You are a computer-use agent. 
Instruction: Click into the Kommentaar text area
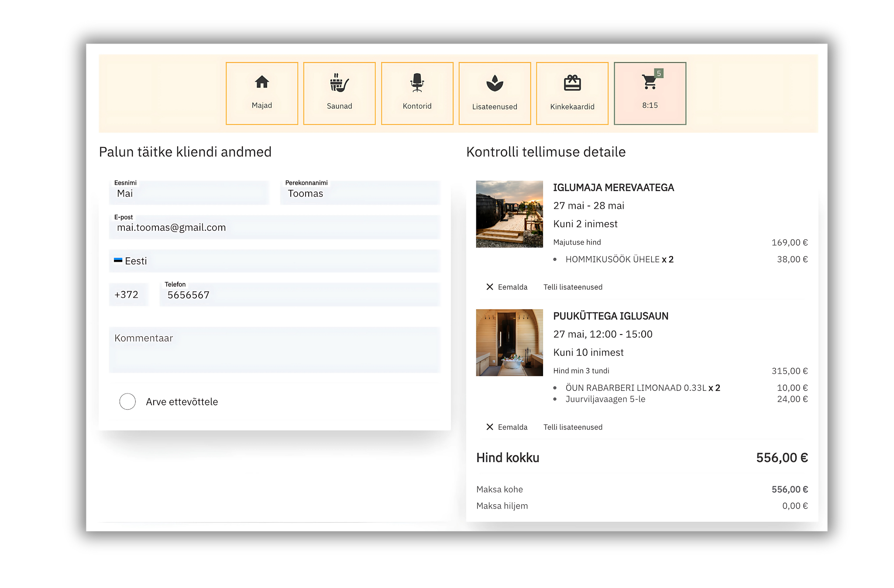click(x=274, y=350)
